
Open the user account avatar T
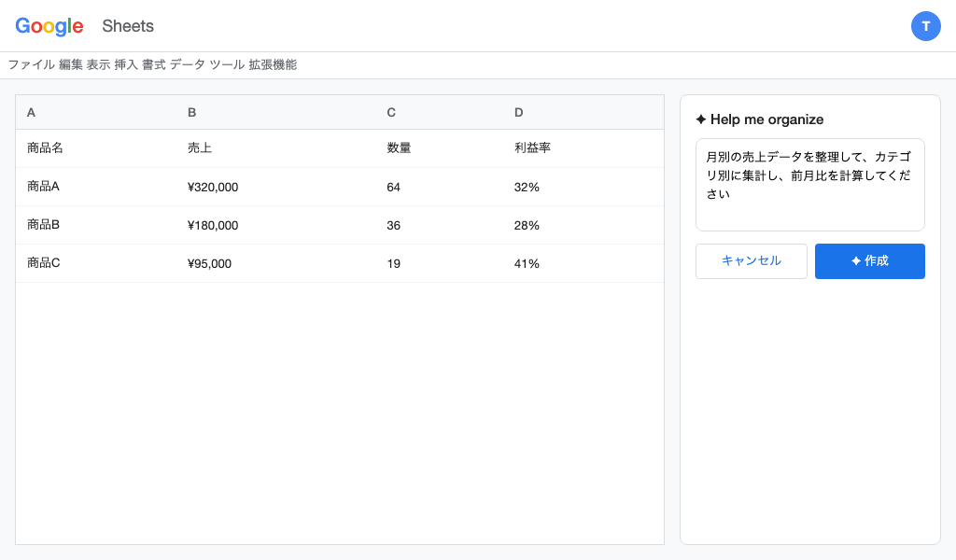click(925, 26)
